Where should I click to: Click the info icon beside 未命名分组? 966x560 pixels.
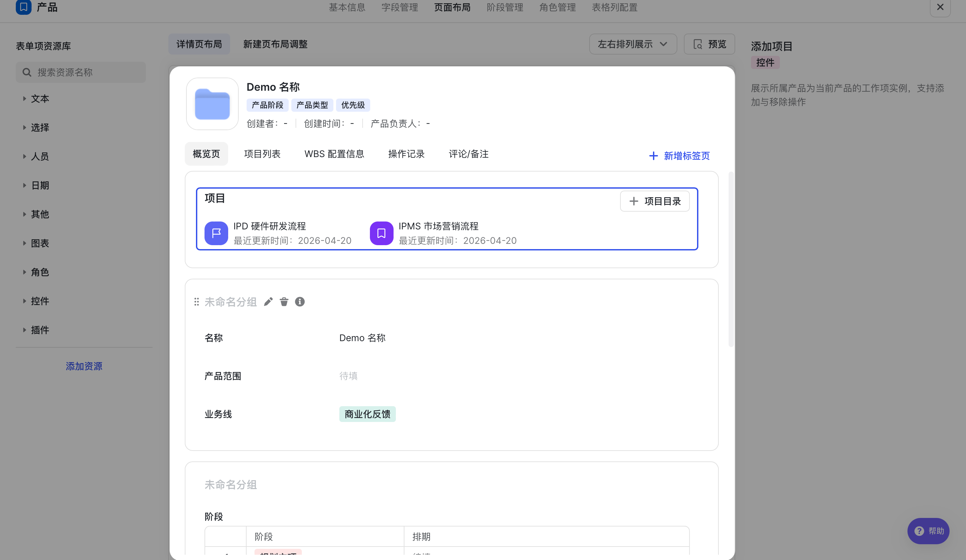pyautogui.click(x=300, y=302)
